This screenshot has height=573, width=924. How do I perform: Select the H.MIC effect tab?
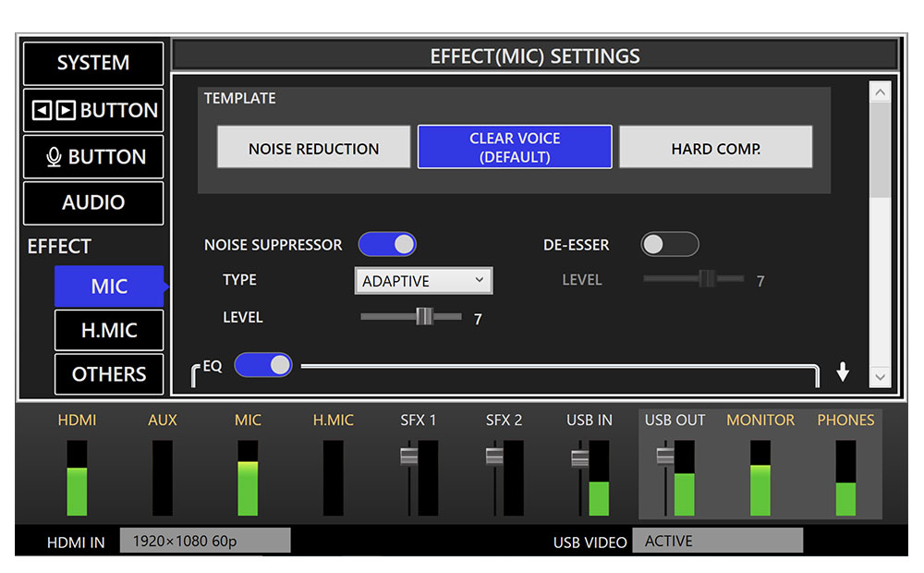[x=109, y=330]
